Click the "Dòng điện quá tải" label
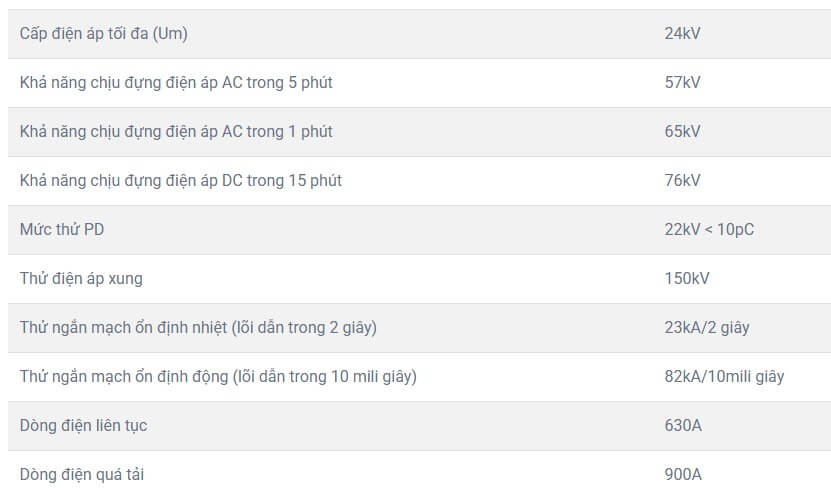 pyautogui.click(x=82, y=474)
